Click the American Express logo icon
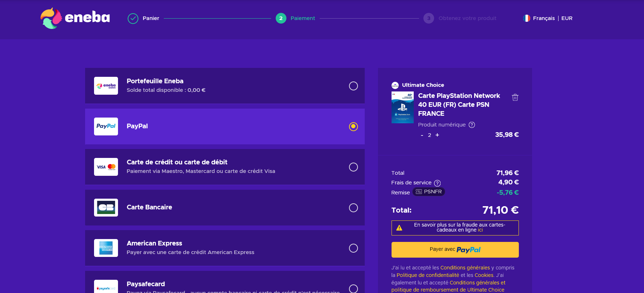 (106, 248)
